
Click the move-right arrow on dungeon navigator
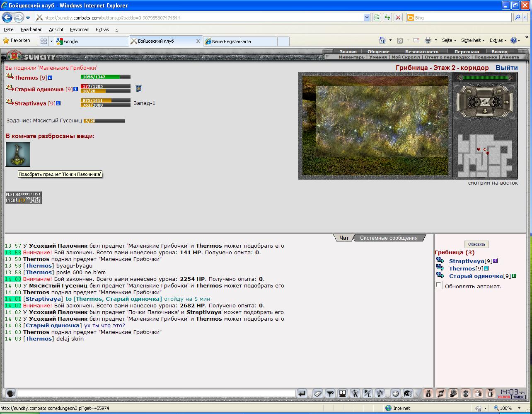507,102
